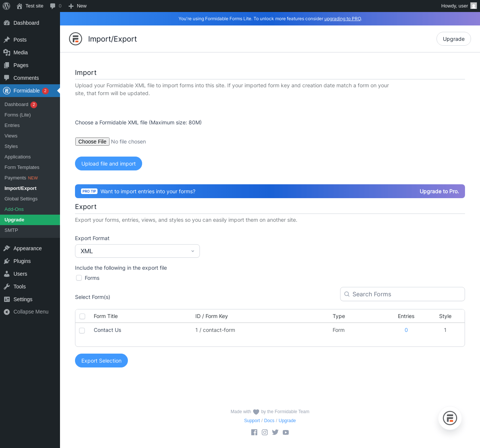
Task: Click the Collapse Menu arrow icon
Action: click(7, 312)
